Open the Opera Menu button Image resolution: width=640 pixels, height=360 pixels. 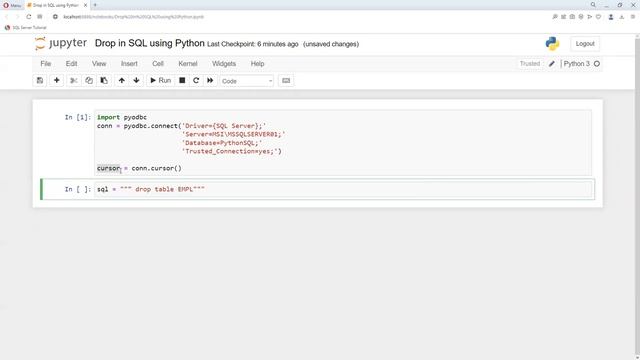12,5
